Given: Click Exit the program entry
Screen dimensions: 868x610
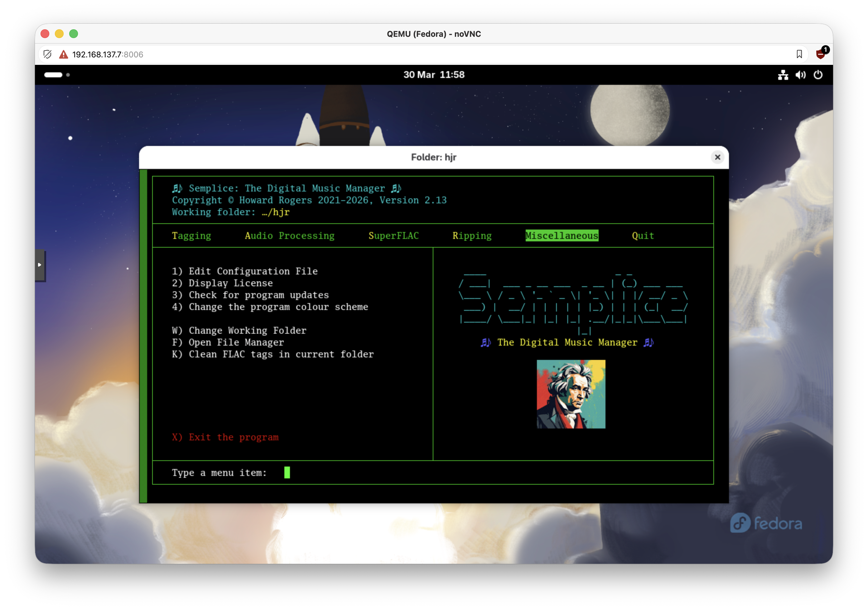Looking at the screenshot, I should [x=233, y=437].
